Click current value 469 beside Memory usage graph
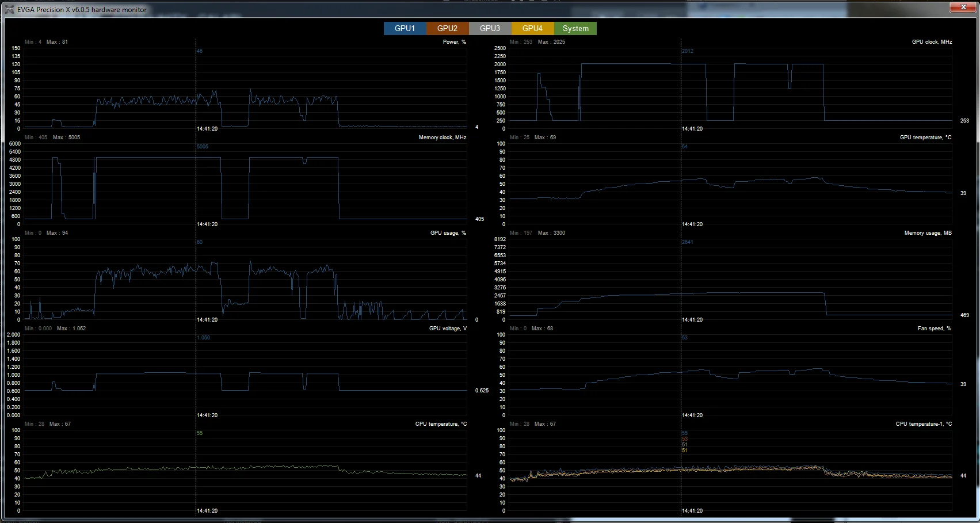980x523 pixels. point(964,315)
